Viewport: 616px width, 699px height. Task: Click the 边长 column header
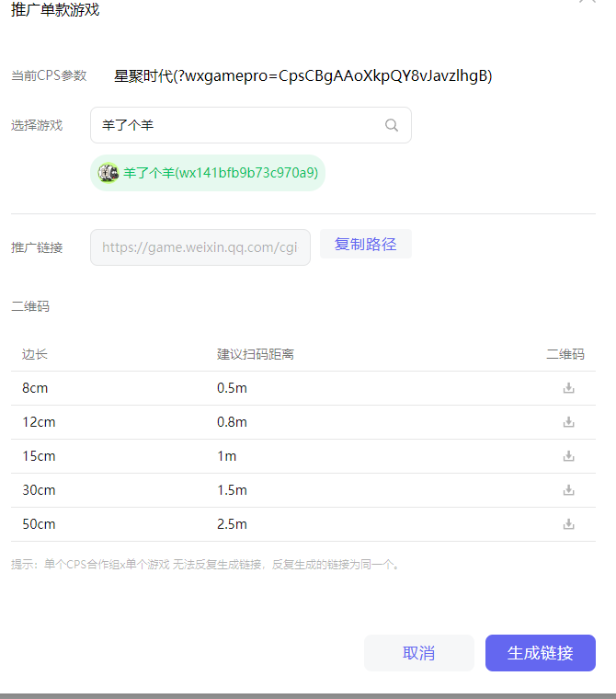pos(35,354)
